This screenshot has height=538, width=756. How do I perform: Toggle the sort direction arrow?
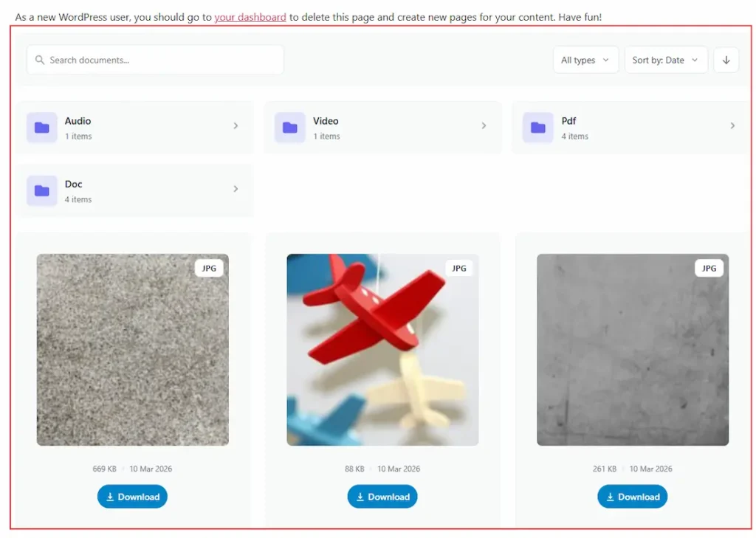(x=726, y=60)
